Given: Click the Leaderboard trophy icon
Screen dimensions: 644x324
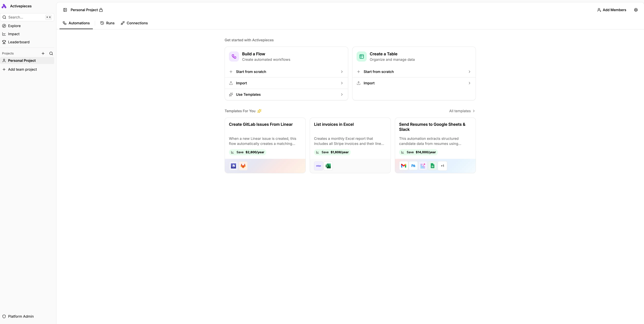Looking at the screenshot, I should (x=4, y=42).
